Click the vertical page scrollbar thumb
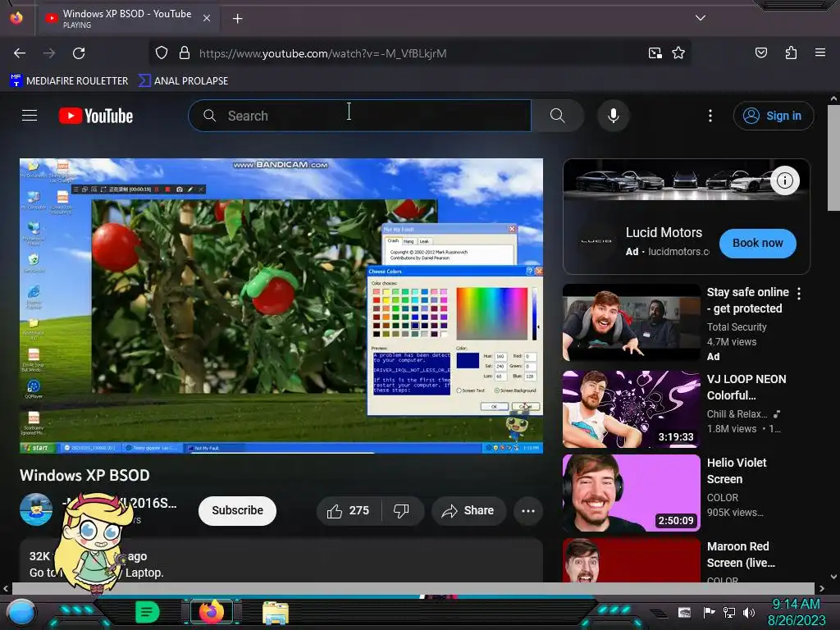The width and height of the screenshot is (840, 630). 833,158
